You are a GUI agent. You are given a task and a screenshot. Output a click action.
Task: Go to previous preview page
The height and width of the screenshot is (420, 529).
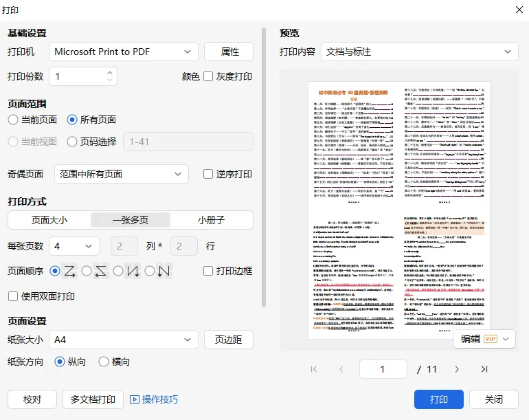[x=341, y=369]
